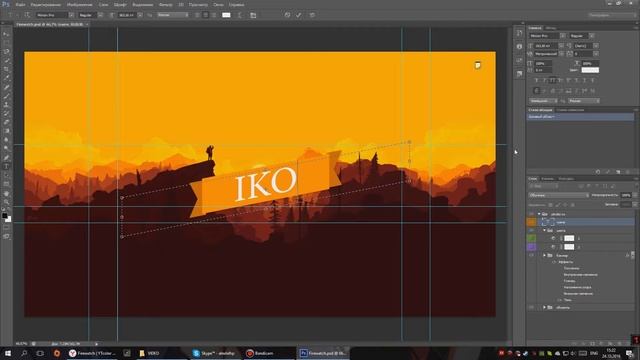The width and height of the screenshot is (640, 360).
Task: Left-align text in options bar
Action: click(197, 15)
